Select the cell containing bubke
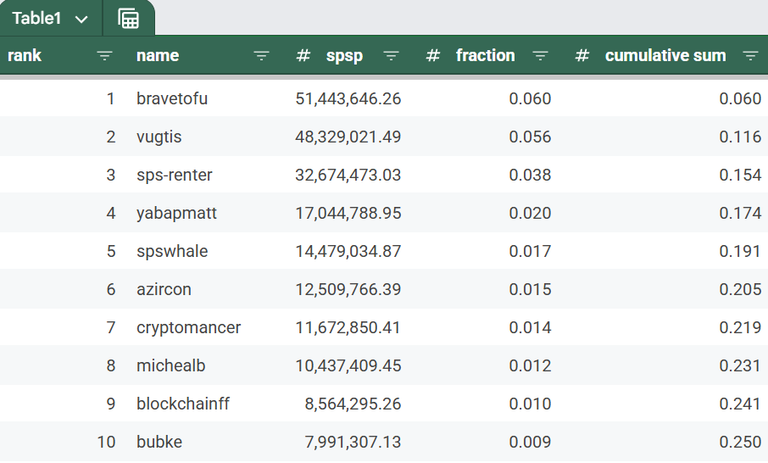This screenshot has width=768, height=463. point(159,442)
